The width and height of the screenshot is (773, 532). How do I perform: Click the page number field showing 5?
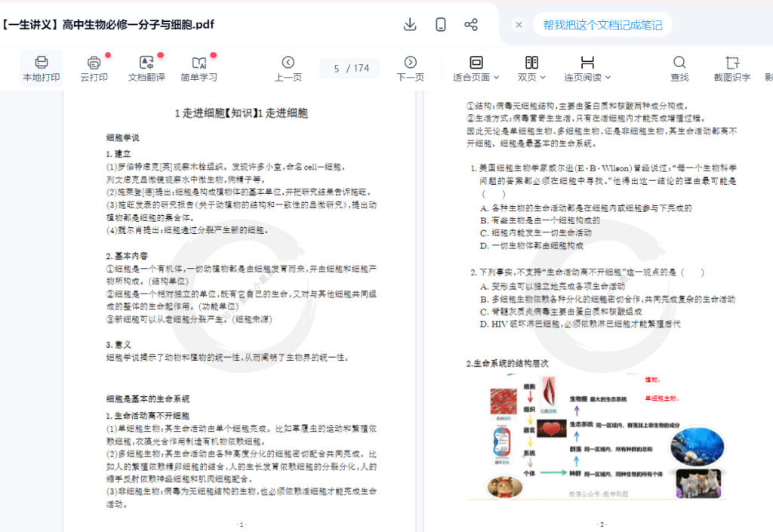337,69
